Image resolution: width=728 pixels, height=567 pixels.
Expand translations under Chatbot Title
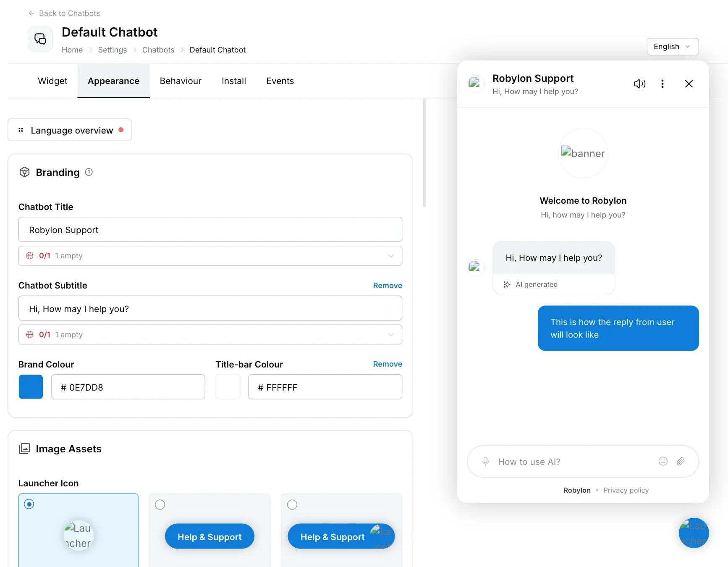click(210, 256)
